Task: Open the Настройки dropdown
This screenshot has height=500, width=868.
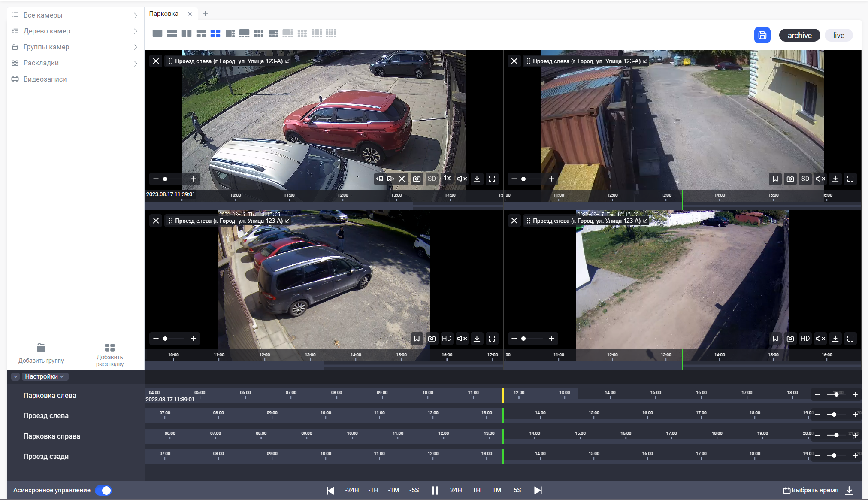Action: (44, 376)
